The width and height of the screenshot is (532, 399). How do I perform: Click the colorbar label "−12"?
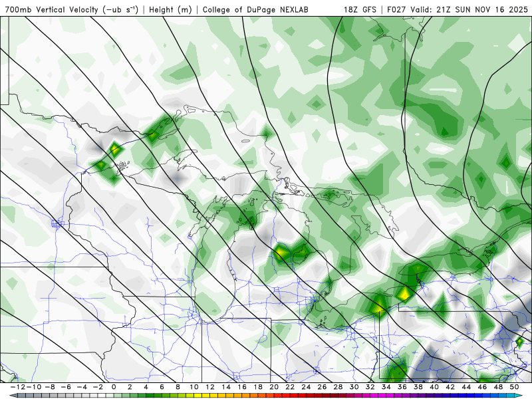(x=17, y=387)
